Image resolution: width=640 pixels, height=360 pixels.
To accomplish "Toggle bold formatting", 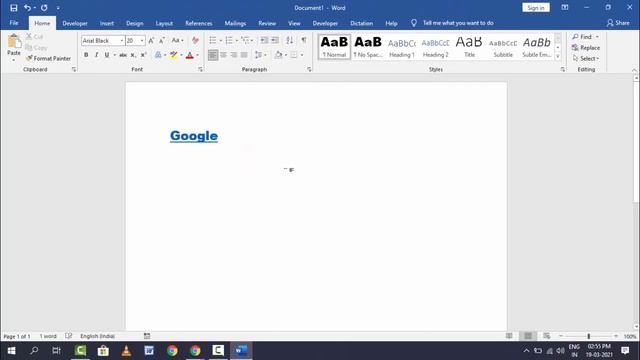I will [86, 55].
